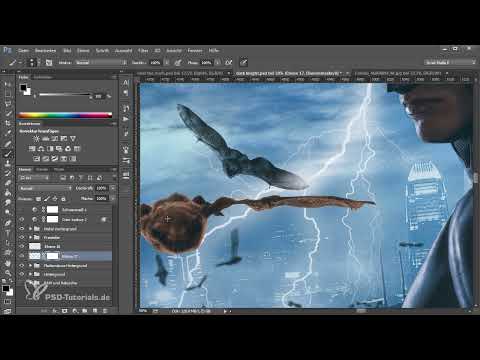Click the options bar opacity value field
This screenshot has height=360, width=480.
tap(155, 63)
